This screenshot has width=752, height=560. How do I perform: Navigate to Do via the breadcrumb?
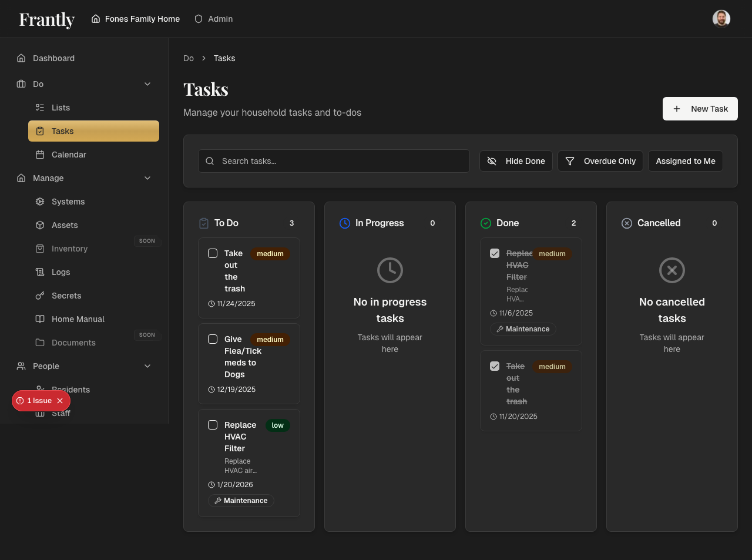tap(188, 58)
